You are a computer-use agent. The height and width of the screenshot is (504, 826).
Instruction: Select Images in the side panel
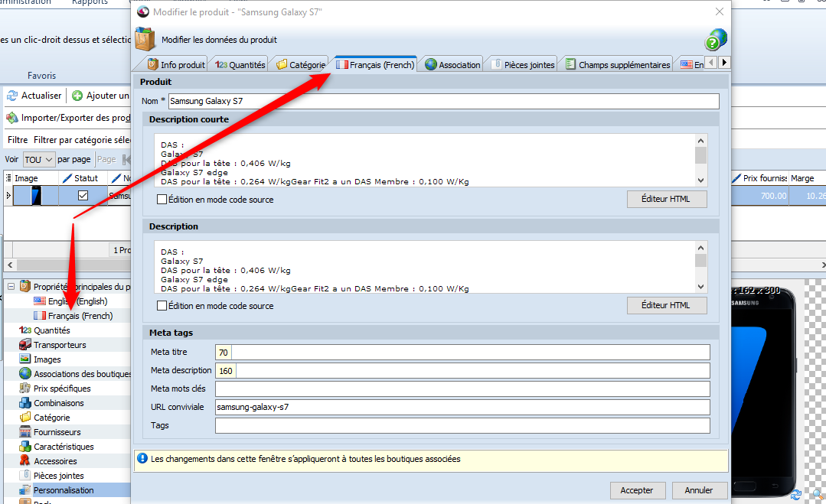(x=40, y=359)
